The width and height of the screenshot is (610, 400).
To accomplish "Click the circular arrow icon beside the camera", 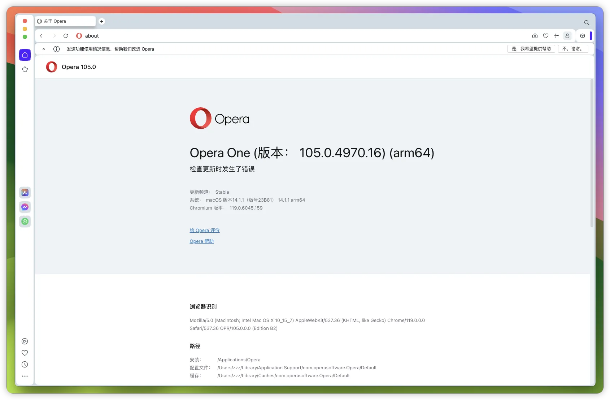I will (545, 36).
